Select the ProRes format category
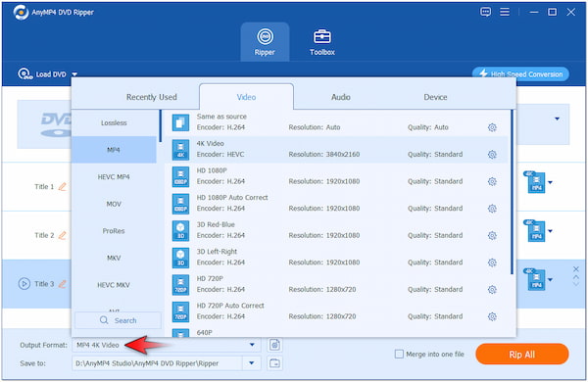 tap(114, 231)
